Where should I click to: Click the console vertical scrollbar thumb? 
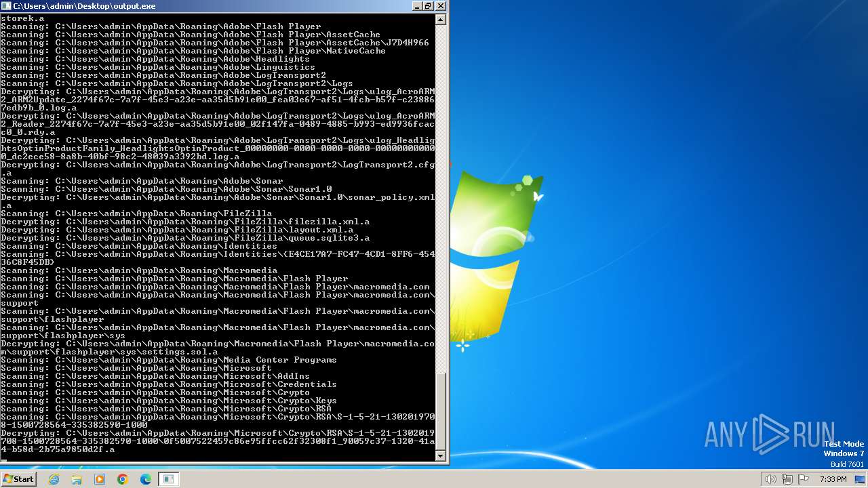coord(441,411)
